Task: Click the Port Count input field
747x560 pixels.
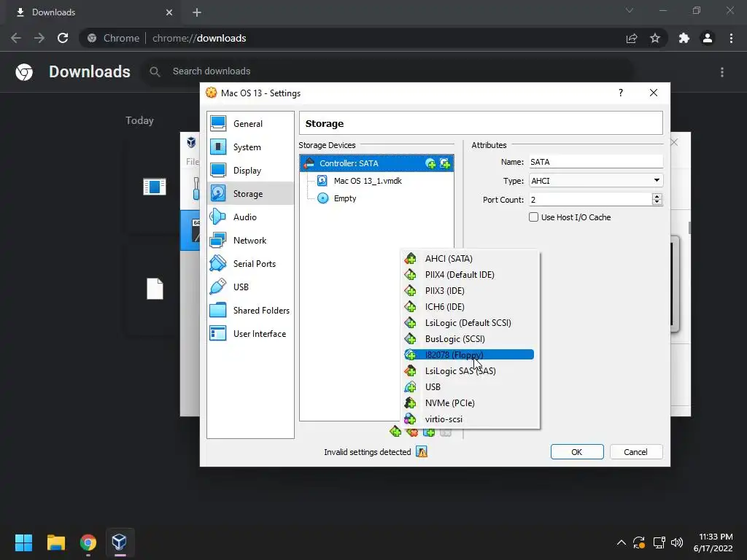Action: tap(589, 200)
